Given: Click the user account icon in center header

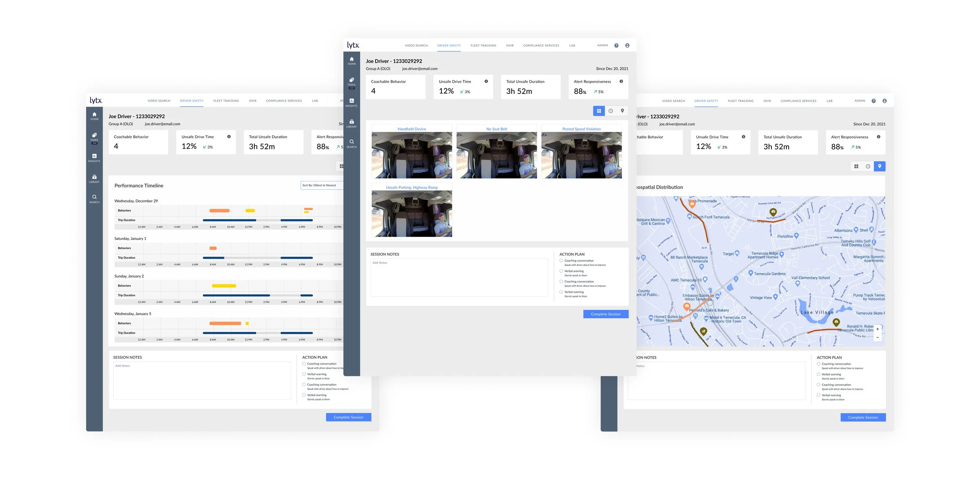Looking at the screenshot, I should click(x=627, y=45).
